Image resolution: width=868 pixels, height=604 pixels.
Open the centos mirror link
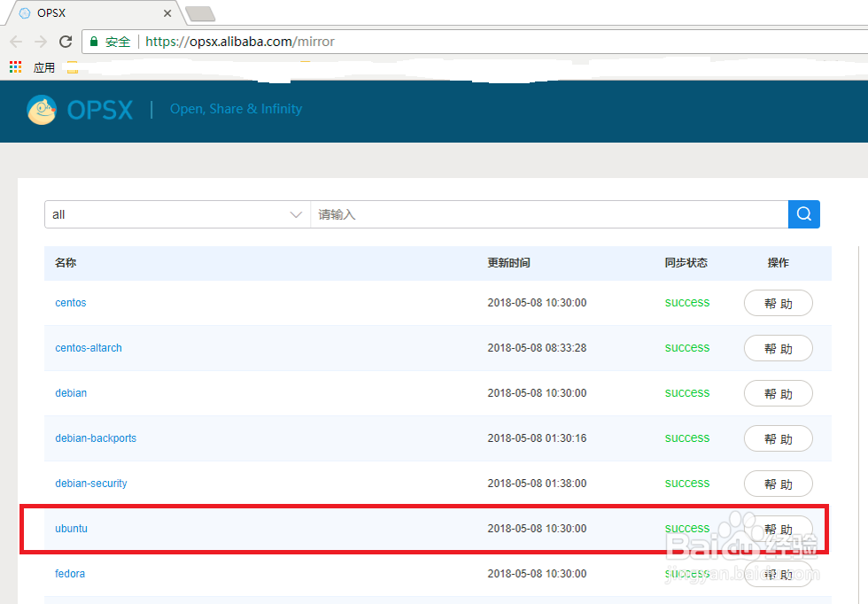point(71,303)
